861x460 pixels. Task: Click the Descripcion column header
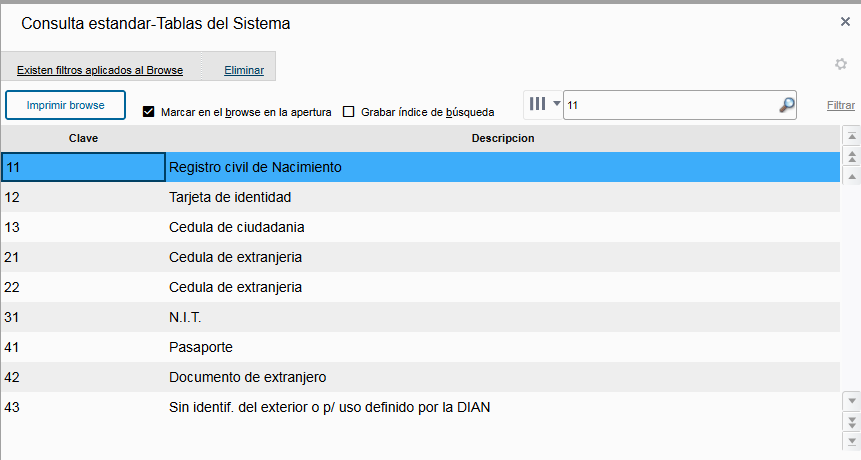point(502,138)
